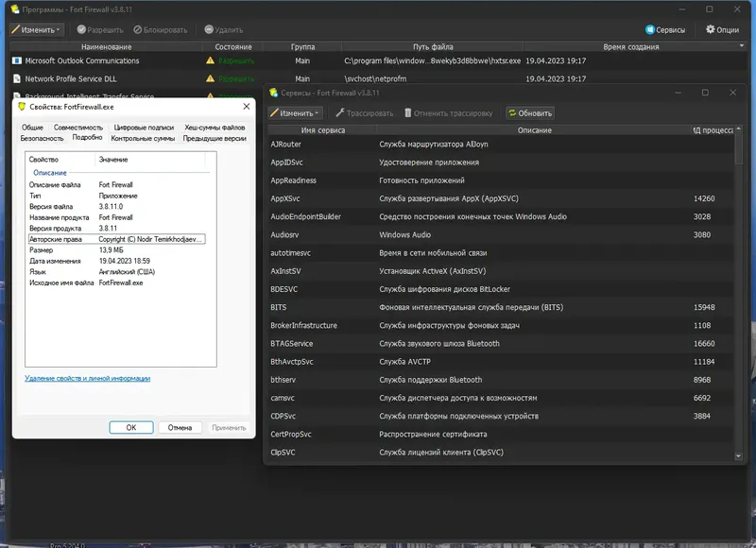
Task: Select the Network Profile Service DLL row icon
Action: [17, 78]
